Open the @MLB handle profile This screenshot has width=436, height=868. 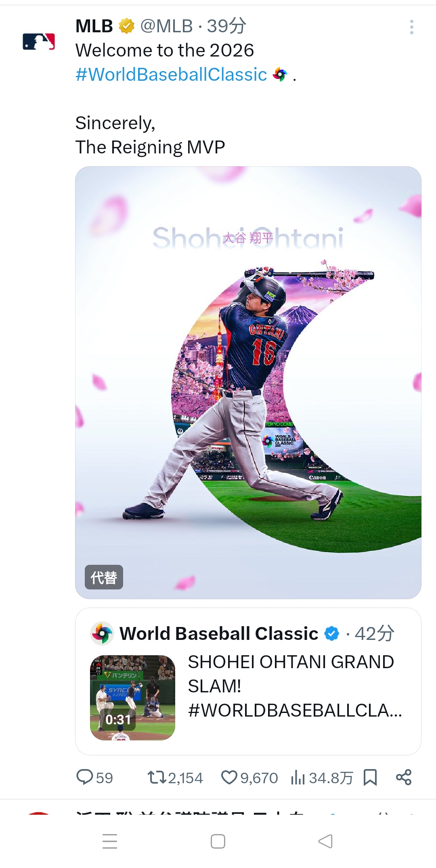point(167,26)
